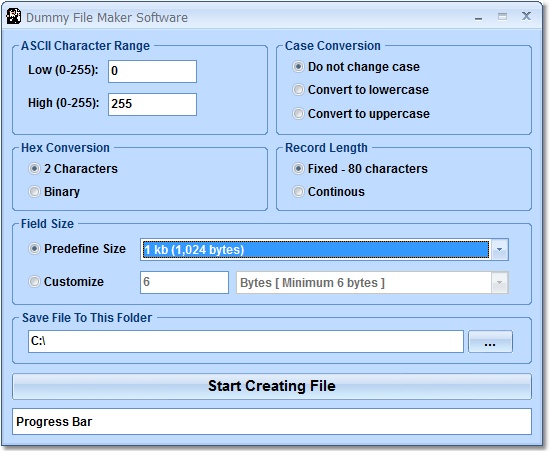Image resolution: width=550 pixels, height=453 pixels.
Task: Expand the Bytes unit dropdown arrow
Action: (499, 283)
